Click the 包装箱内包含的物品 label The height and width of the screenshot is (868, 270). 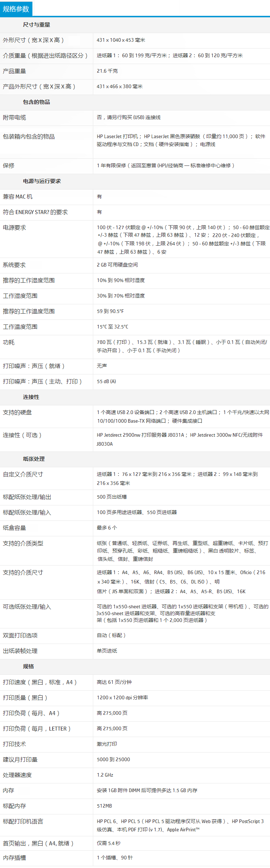29,137
